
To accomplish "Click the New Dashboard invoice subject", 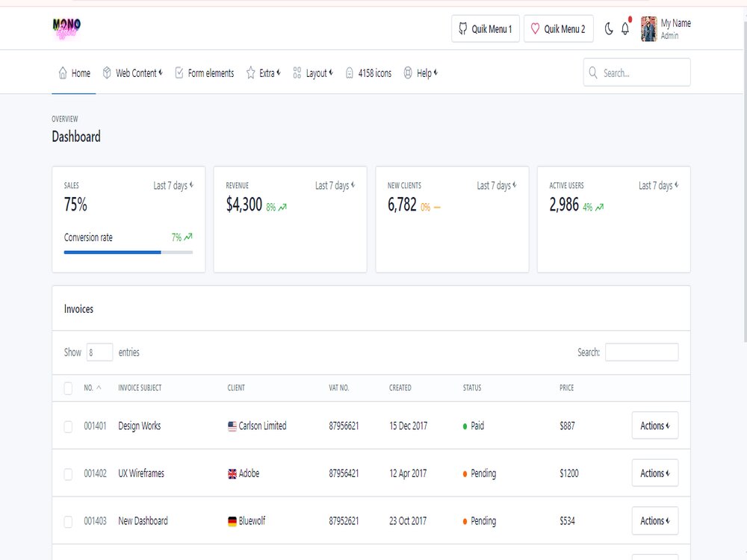I will pyautogui.click(x=143, y=521).
